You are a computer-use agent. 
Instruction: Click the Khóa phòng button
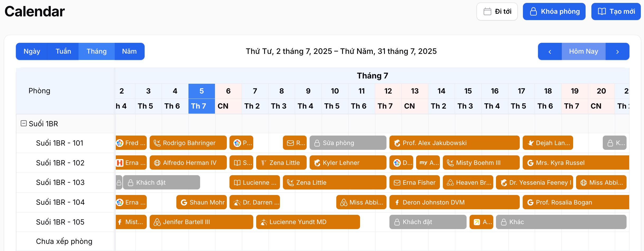[554, 12]
